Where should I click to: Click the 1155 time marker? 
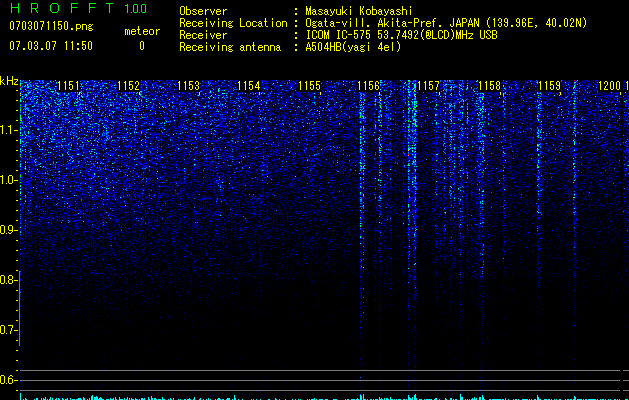click(310, 86)
